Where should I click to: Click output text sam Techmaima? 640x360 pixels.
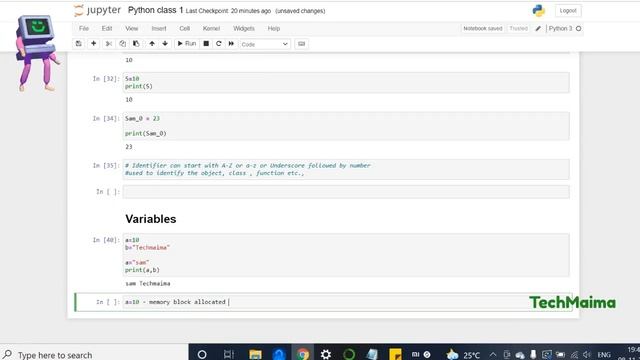pyautogui.click(x=148, y=283)
